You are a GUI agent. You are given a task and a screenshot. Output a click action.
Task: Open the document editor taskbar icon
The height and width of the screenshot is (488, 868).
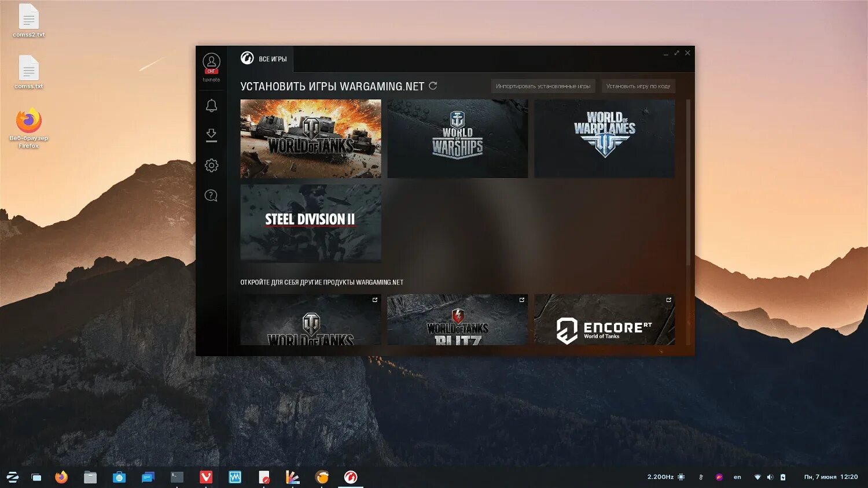click(x=264, y=477)
